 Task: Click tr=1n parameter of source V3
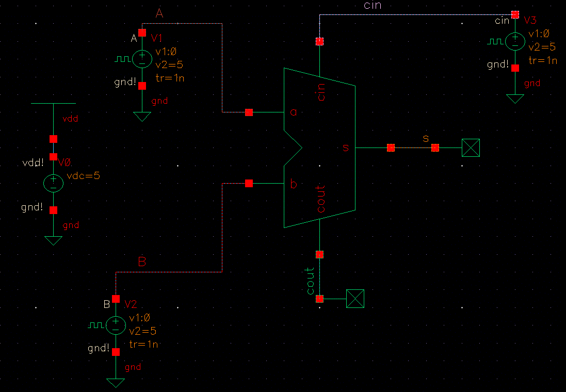[543, 60]
